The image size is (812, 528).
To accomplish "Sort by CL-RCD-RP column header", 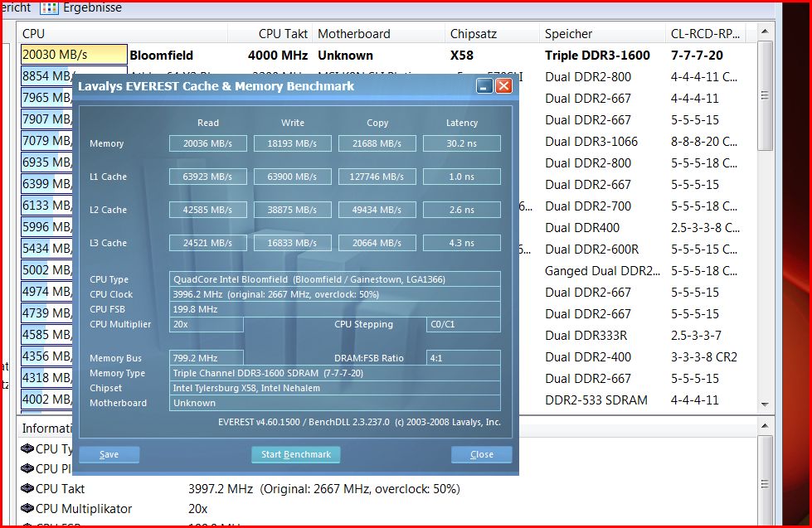I will [x=705, y=34].
